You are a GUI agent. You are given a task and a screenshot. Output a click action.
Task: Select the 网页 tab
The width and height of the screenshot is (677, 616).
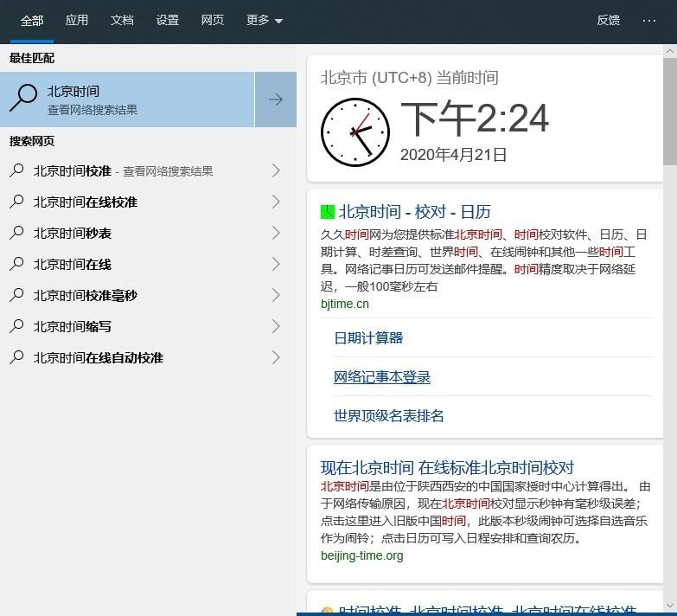[x=213, y=20]
